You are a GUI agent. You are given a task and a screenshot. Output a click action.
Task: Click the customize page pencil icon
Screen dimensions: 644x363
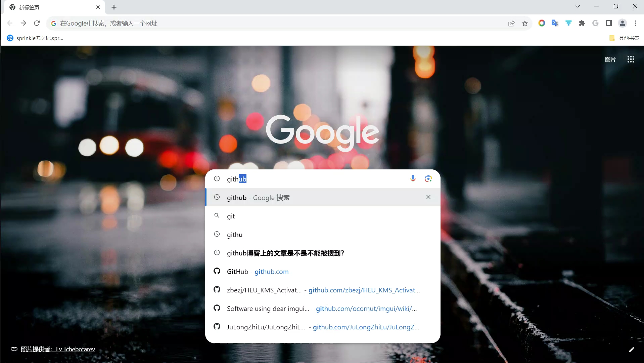pyautogui.click(x=631, y=350)
